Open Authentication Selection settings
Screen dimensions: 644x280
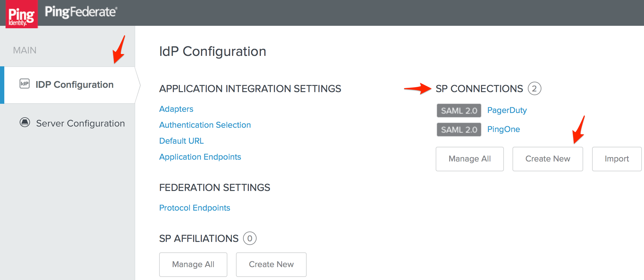(x=205, y=125)
